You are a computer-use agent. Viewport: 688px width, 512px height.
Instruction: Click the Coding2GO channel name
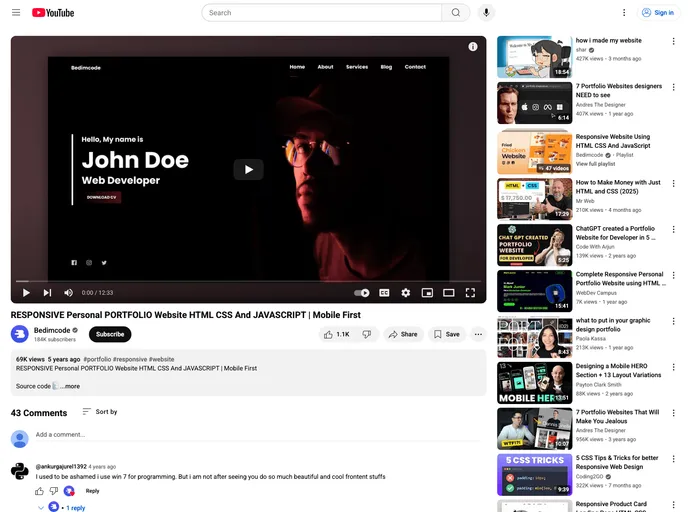tap(589, 476)
